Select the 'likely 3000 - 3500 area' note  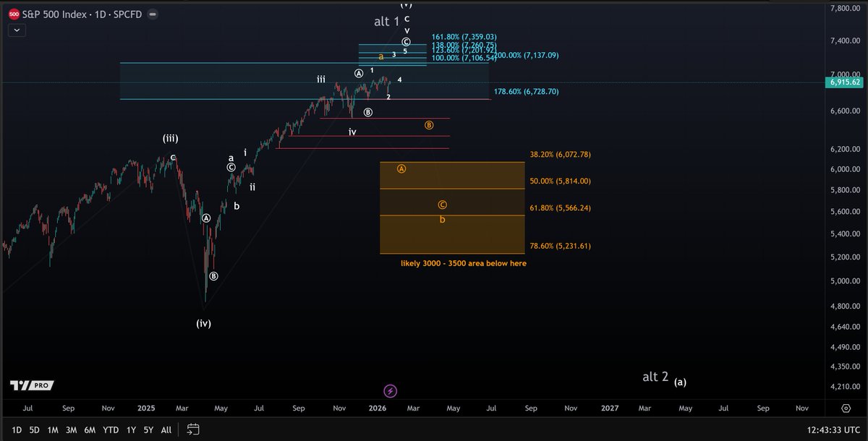coord(464,263)
